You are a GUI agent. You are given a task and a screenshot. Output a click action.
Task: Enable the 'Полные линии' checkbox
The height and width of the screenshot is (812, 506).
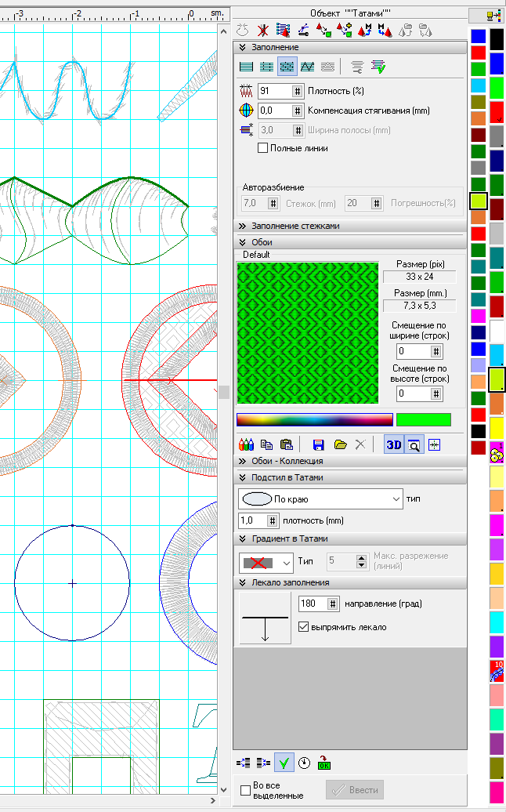[263, 148]
